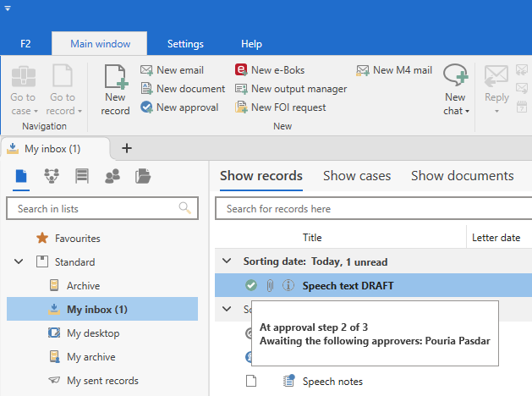532x396 pixels.
Task: Collapse the Sorting date Today group
Action: pyautogui.click(x=227, y=261)
